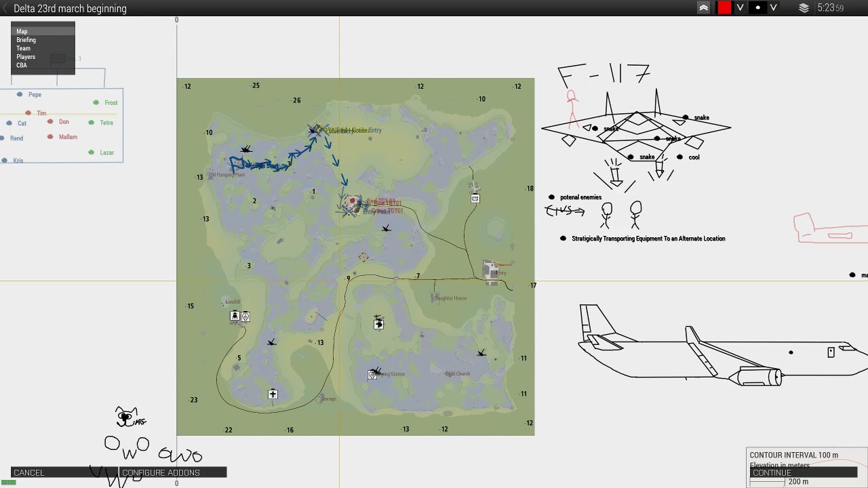
Task: Click the Old Pumping Plant label
Action: [x=226, y=175]
